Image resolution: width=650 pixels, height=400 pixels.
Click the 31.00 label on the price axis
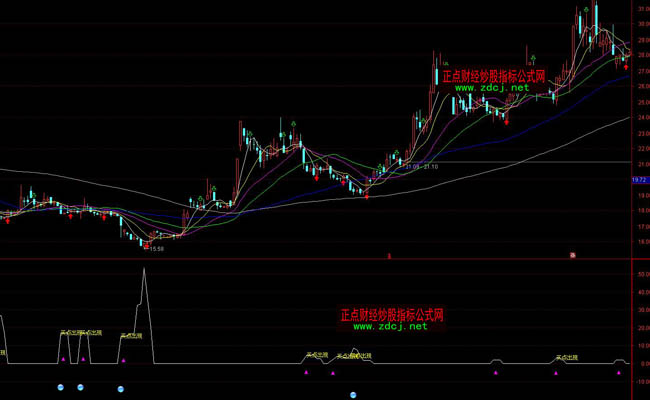point(641,8)
